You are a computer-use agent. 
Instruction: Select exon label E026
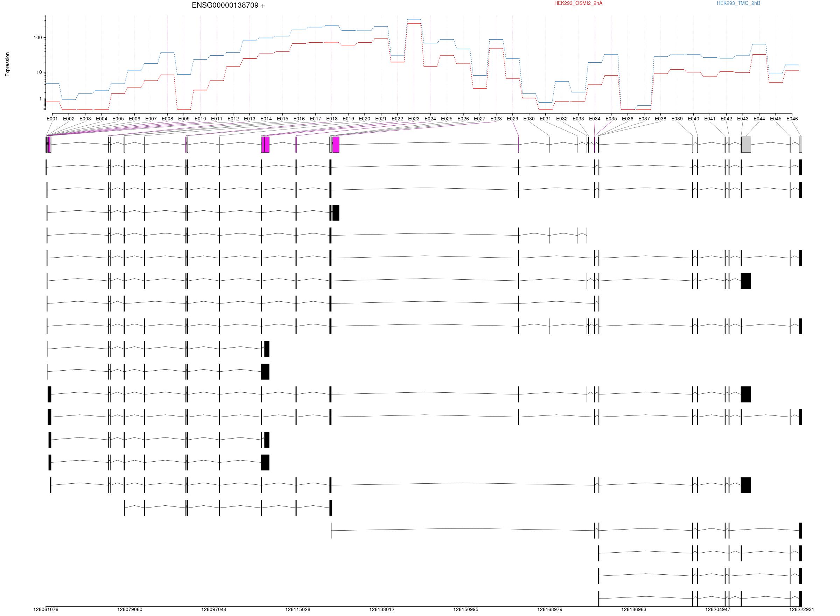[463, 119]
